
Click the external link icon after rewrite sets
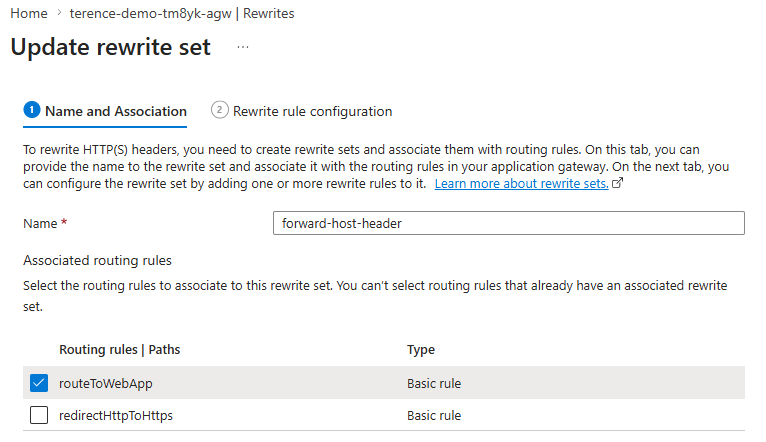pyautogui.click(x=617, y=183)
